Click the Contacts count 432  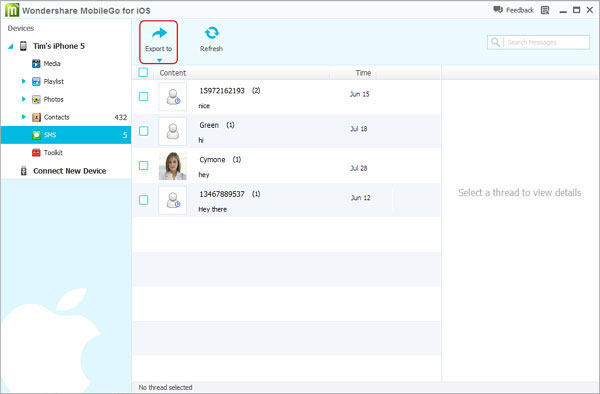[x=121, y=117]
